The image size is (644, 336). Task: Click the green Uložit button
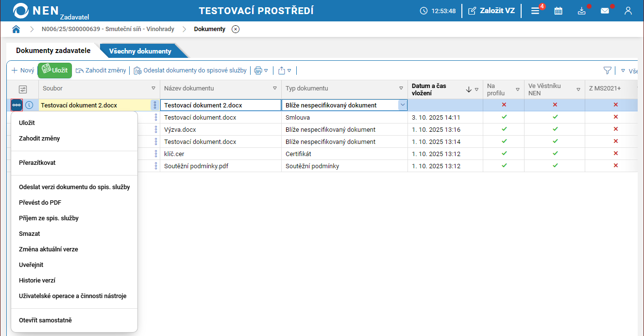coord(55,71)
